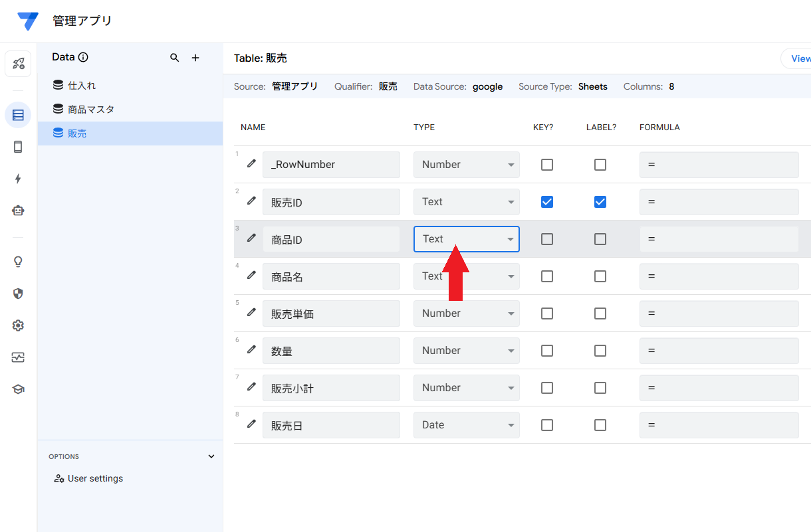Viewport: 811px width, 532px height.
Task: Open the Security shield icon
Action: [x=18, y=294]
